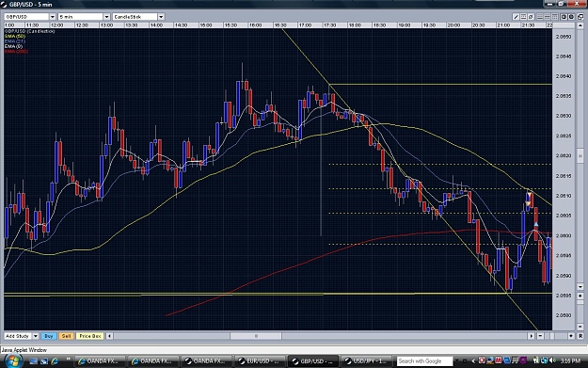588x368 pixels.
Task: Switch to EUR/USD taskbar window
Action: [x=259, y=361]
